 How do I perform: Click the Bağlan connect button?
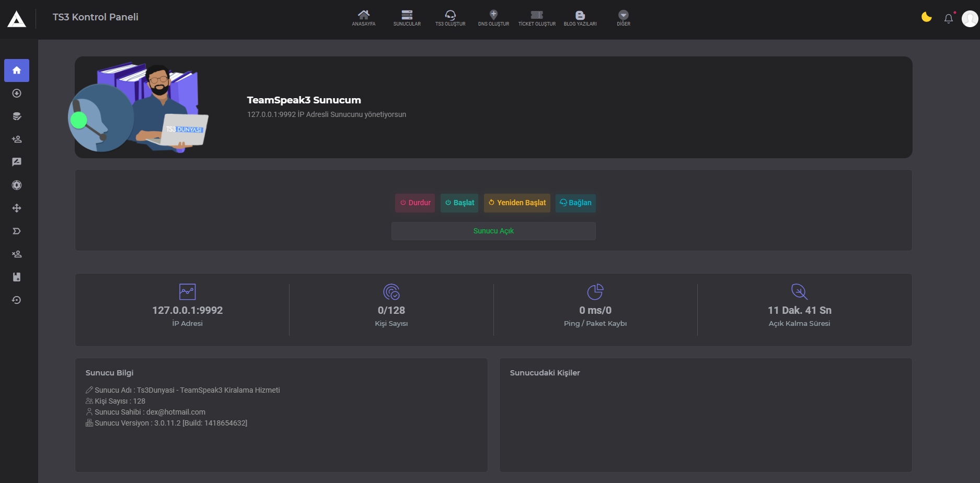tap(575, 203)
